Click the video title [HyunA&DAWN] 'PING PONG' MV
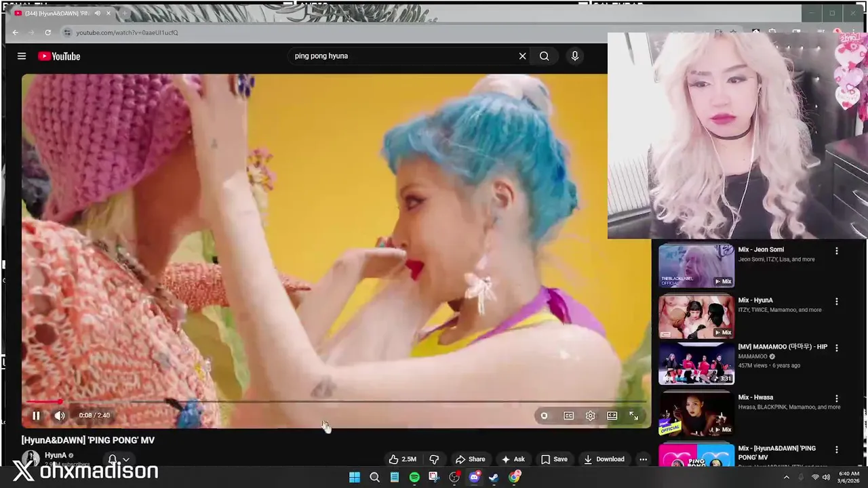 (88, 440)
